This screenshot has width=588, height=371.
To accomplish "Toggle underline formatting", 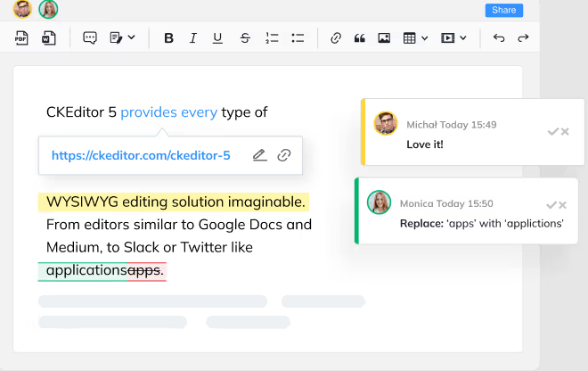I will (x=217, y=38).
